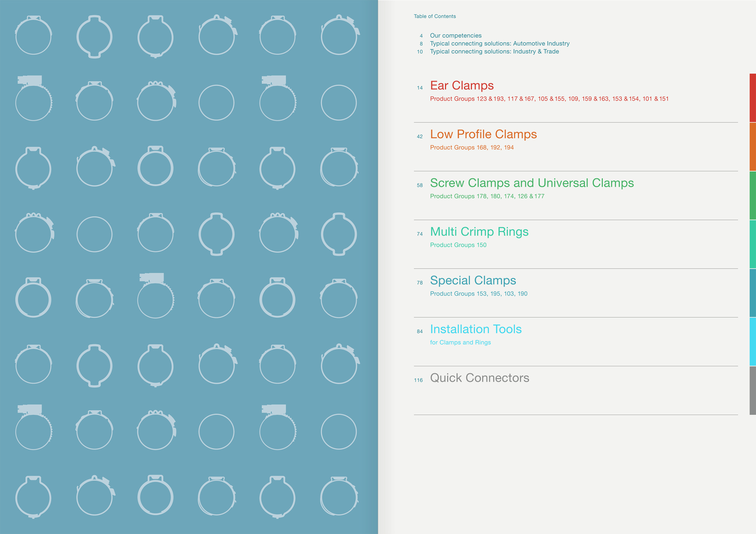Viewport: 756px width, 534px height.
Task: Click the bottom-right clamp icon
Action: (x=339, y=496)
